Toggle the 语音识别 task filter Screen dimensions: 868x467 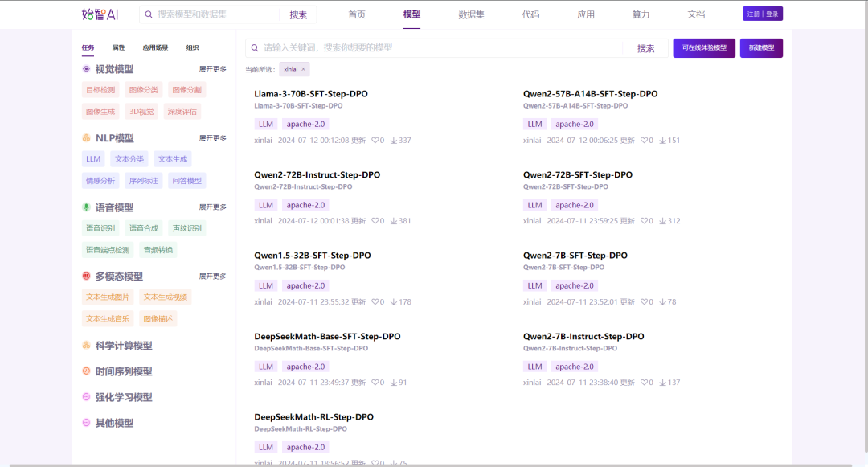point(100,228)
